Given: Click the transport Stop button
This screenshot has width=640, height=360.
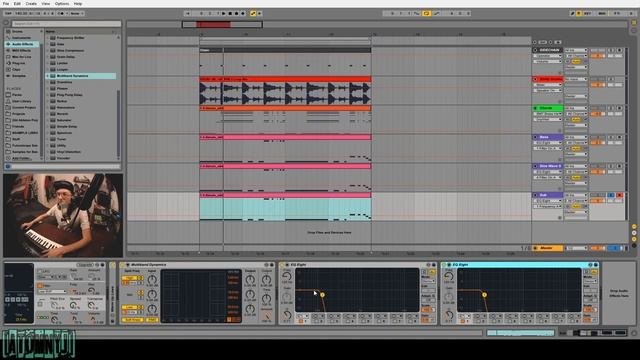Looking at the screenshot, I should [230, 13].
